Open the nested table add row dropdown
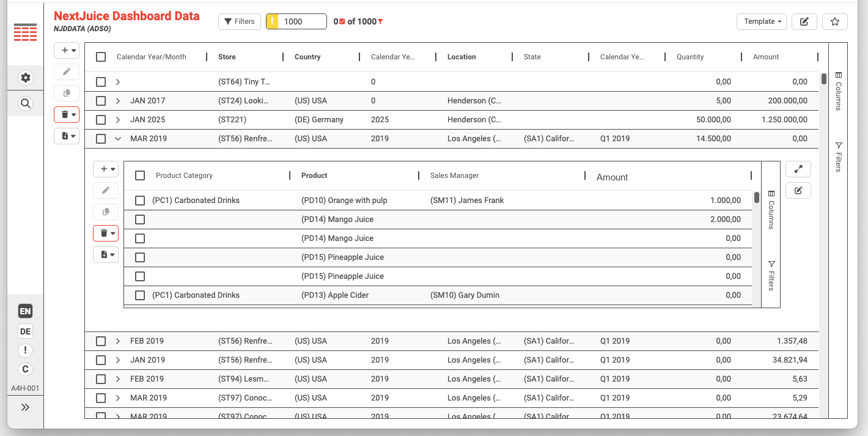The width and height of the screenshot is (868, 436). click(x=106, y=169)
